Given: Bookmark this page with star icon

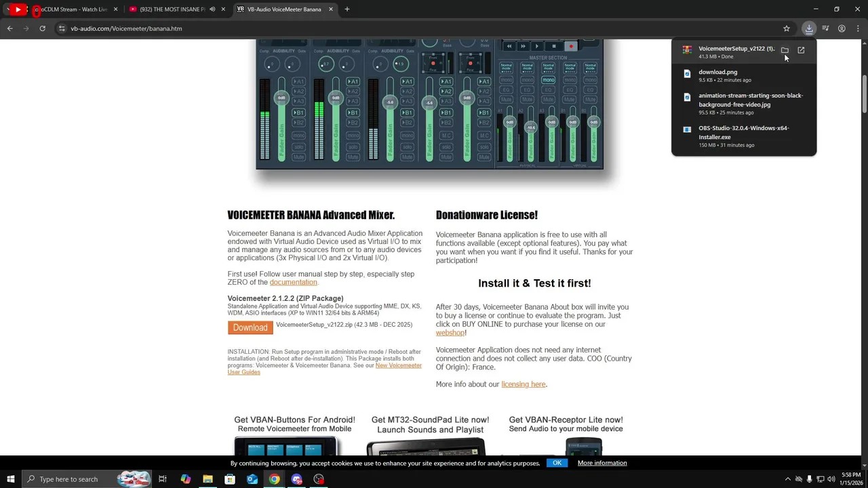Looking at the screenshot, I should tap(787, 28).
